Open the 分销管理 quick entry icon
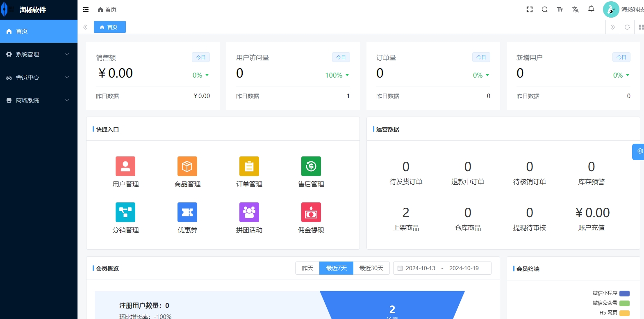Screen dimensions: 644x319 pyautogui.click(x=125, y=212)
